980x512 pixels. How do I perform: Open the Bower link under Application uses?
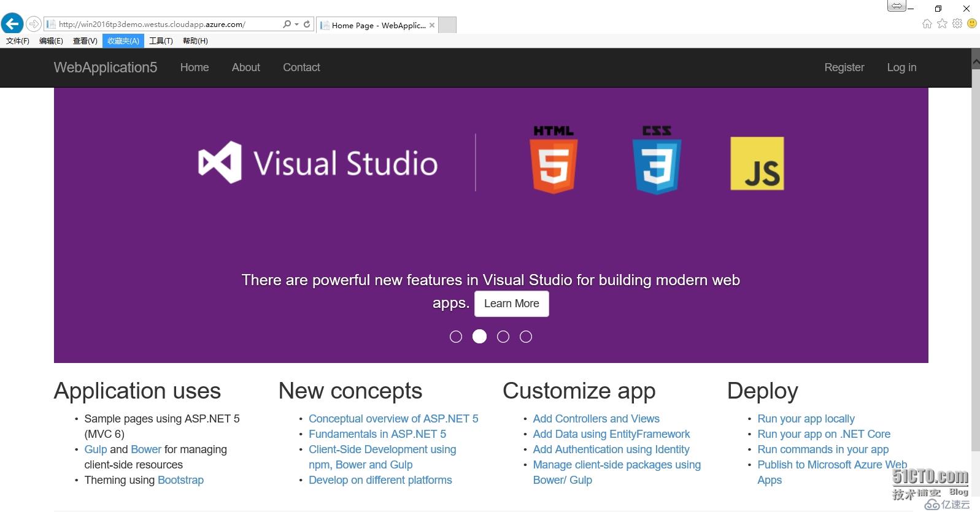click(146, 449)
